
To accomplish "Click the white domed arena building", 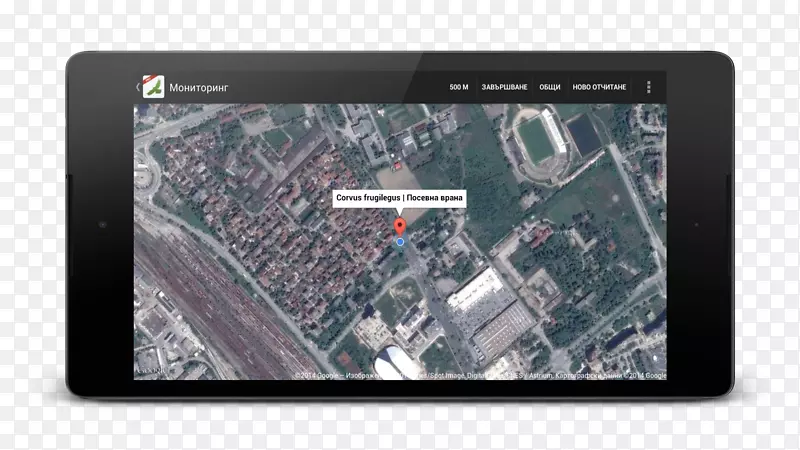I will tap(395, 362).
